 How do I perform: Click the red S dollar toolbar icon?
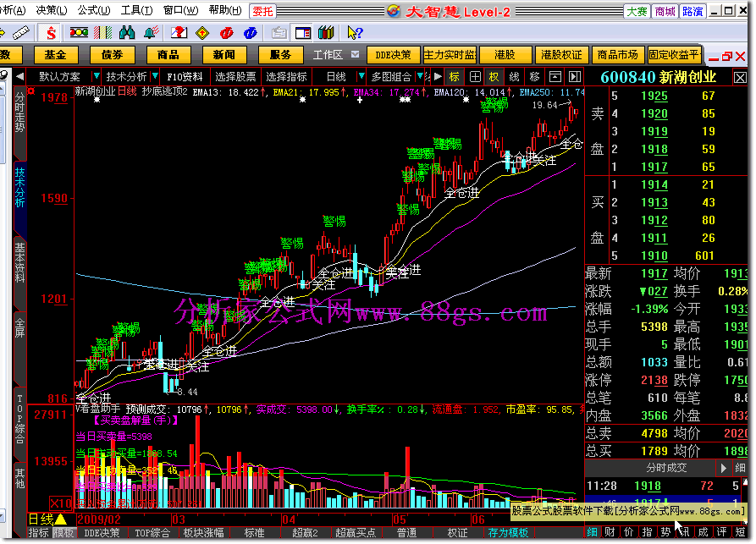click(51, 33)
